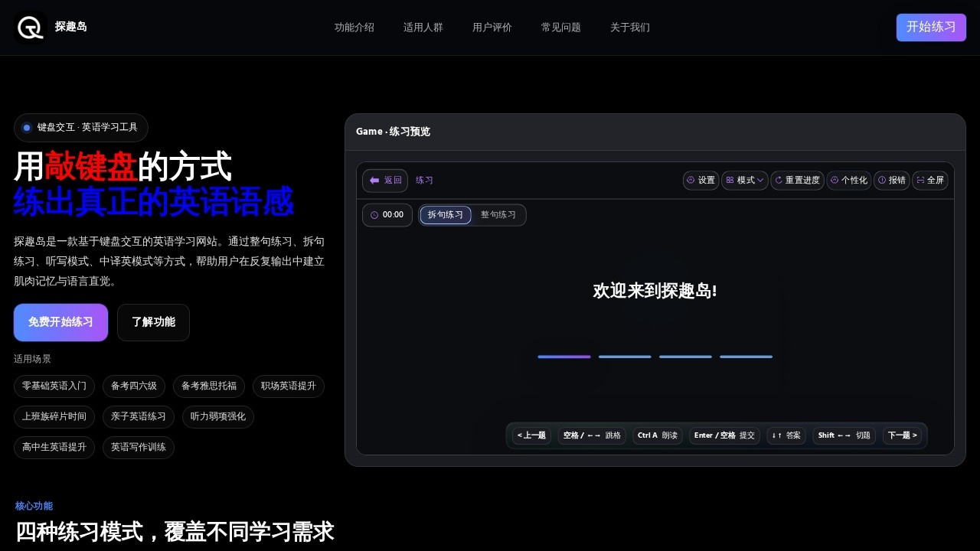The height and width of the screenshot is (551, 980).
Task: Switch to 整句练习 full sentence practice
Action: 498,215
